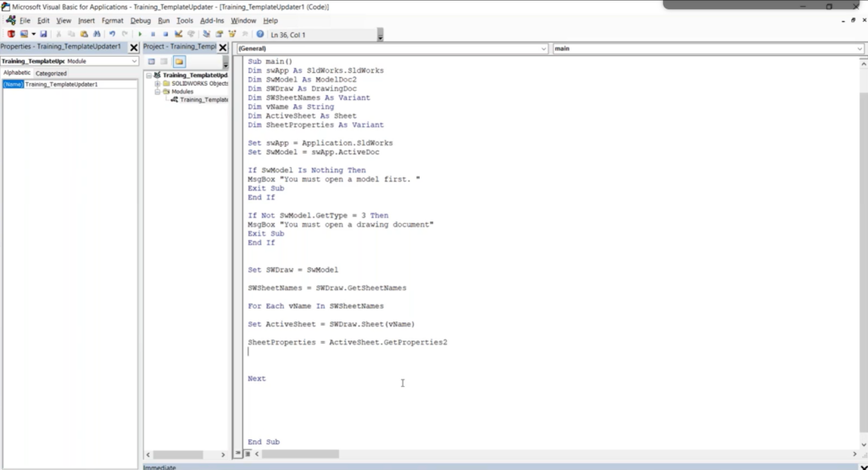Close the Project explorer panel
Screen dimensions: 868x470
(223, 48)
